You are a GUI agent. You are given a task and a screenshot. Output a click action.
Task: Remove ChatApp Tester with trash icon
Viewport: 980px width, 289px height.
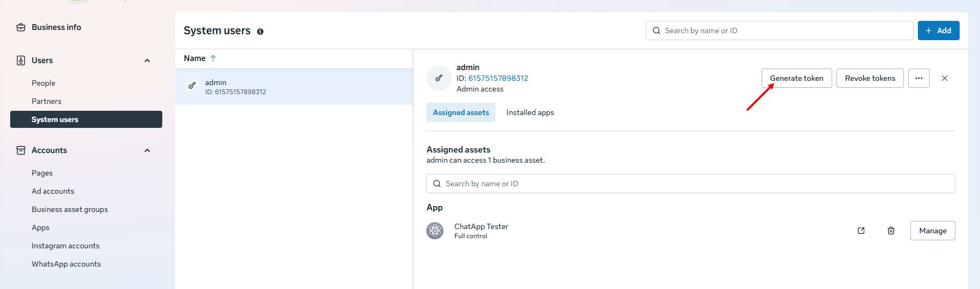(x=891, y=231)
